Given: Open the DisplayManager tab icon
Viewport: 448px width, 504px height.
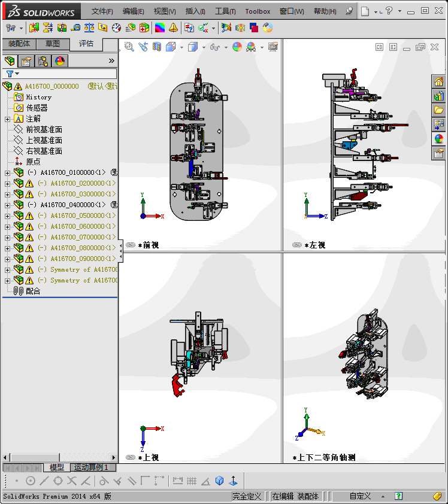Looking at the screenshot, I should (60, 60).
